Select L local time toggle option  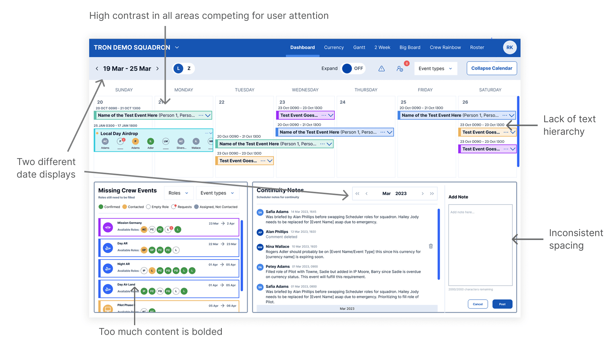click(x=178, y=69)
